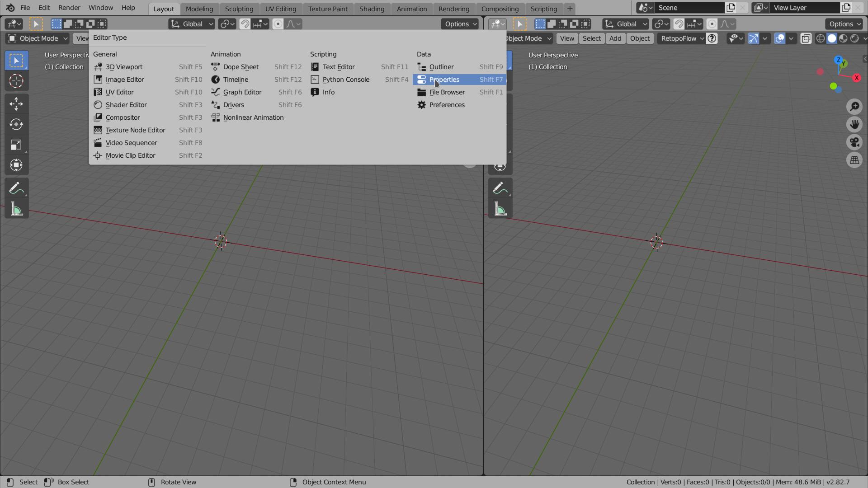868x488 pixels.
Task: Open the Render menu
Action: click(x=69, y=8)
